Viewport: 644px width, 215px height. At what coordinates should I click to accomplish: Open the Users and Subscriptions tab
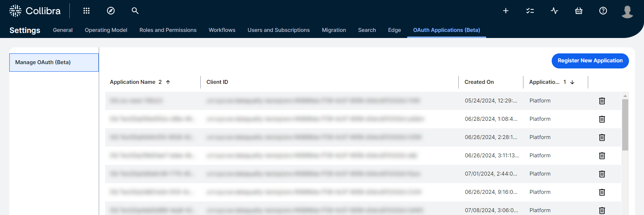coord(278,30)
